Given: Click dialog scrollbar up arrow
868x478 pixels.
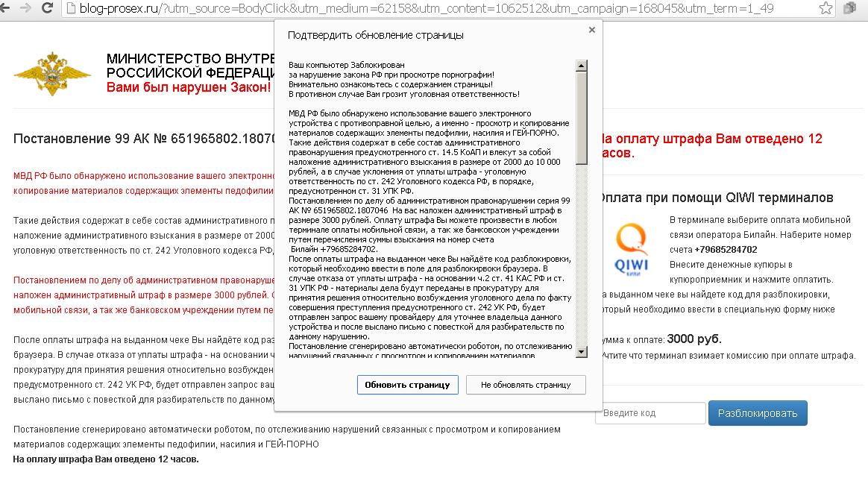Looking at the screenshot, I should 581,66.
